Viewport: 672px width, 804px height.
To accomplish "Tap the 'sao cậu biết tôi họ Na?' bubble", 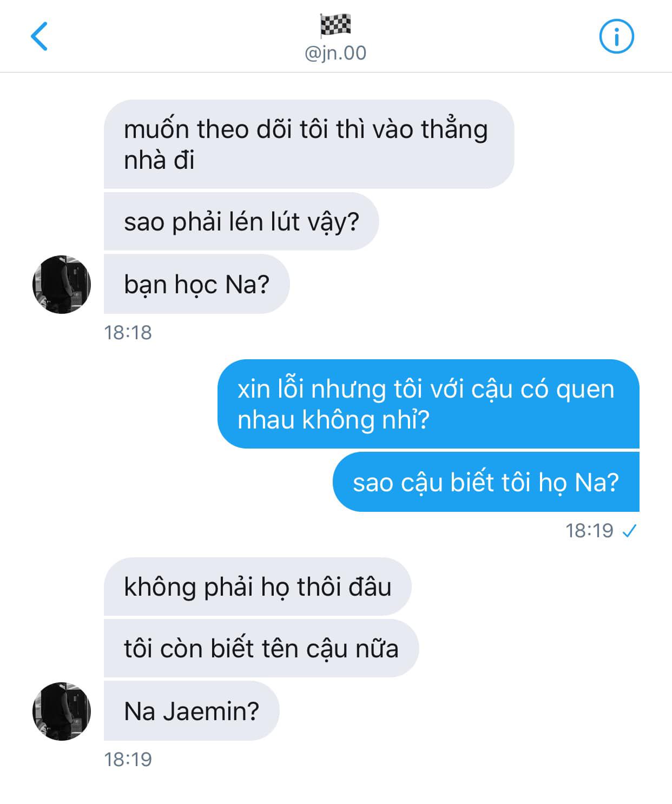I will (486, 482).
